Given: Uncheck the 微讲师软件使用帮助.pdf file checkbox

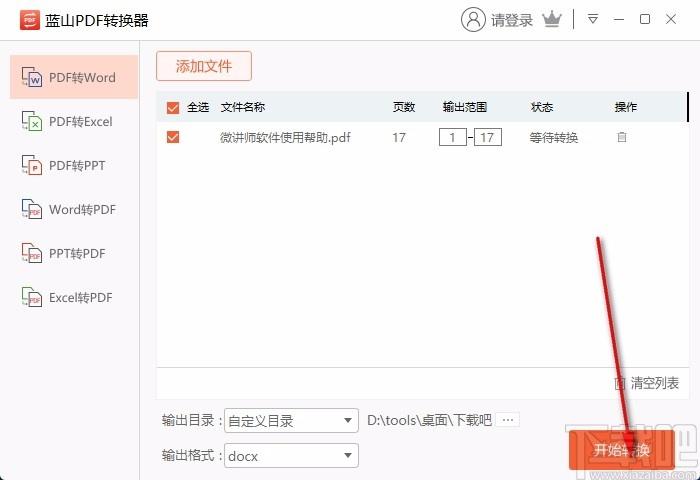Looking at the screenshot, I should click(173, 137).
